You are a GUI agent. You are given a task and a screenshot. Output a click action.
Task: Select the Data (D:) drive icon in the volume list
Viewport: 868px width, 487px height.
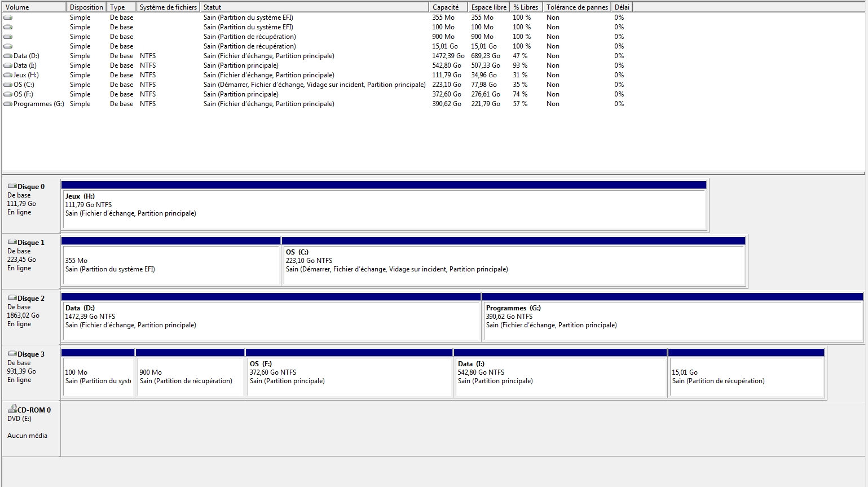click(x=8, y=56)
